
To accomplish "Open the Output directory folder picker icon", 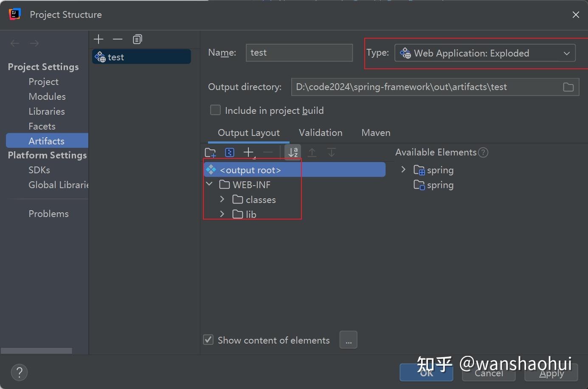I will point(568,87).
